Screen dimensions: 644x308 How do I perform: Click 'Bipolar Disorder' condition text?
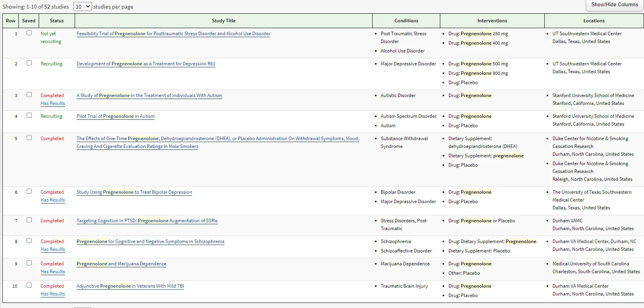(x=398, y=192)
